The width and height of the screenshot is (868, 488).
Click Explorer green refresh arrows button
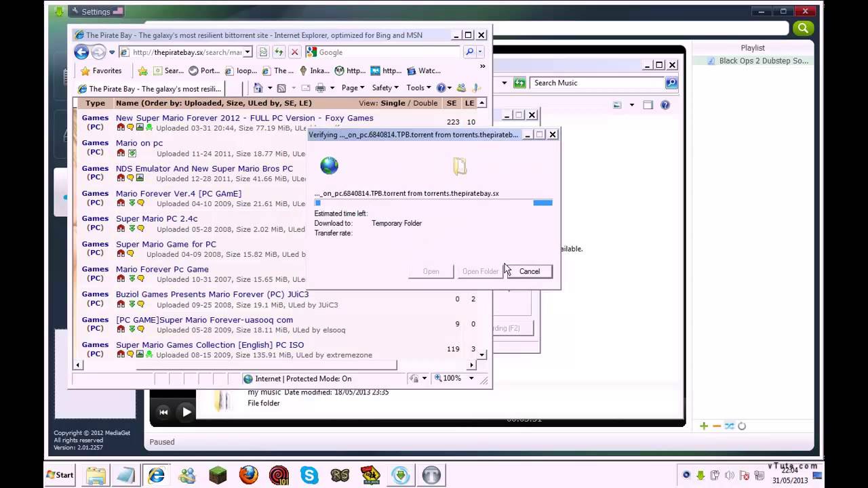(x=519, y=83)
